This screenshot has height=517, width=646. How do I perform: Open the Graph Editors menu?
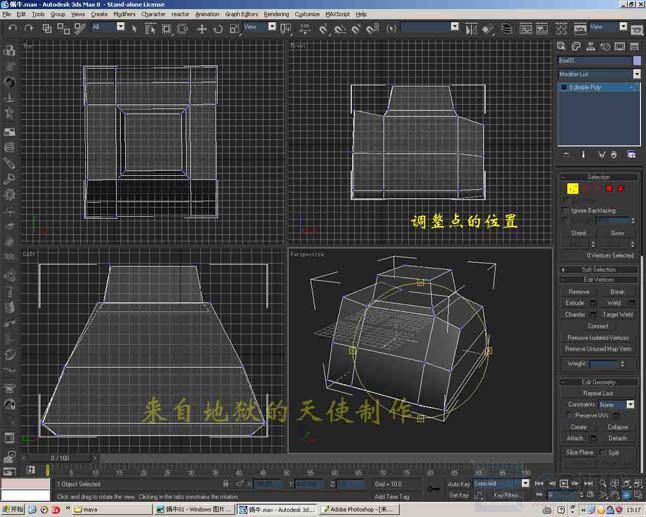(241, 14)
